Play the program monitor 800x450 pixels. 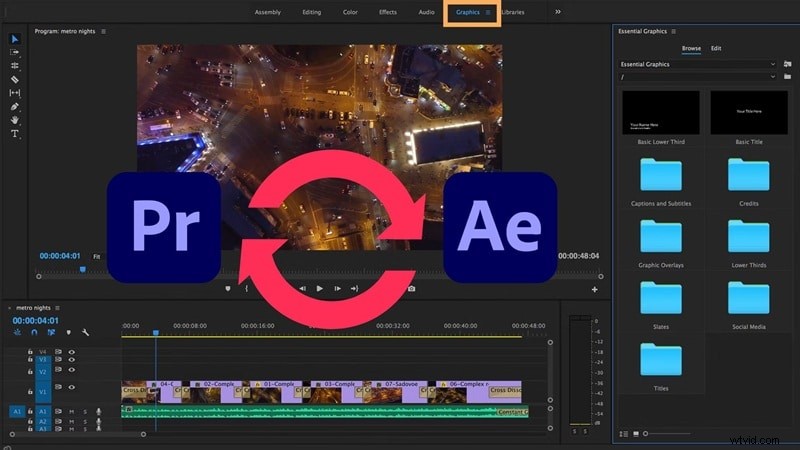point(319,289)
